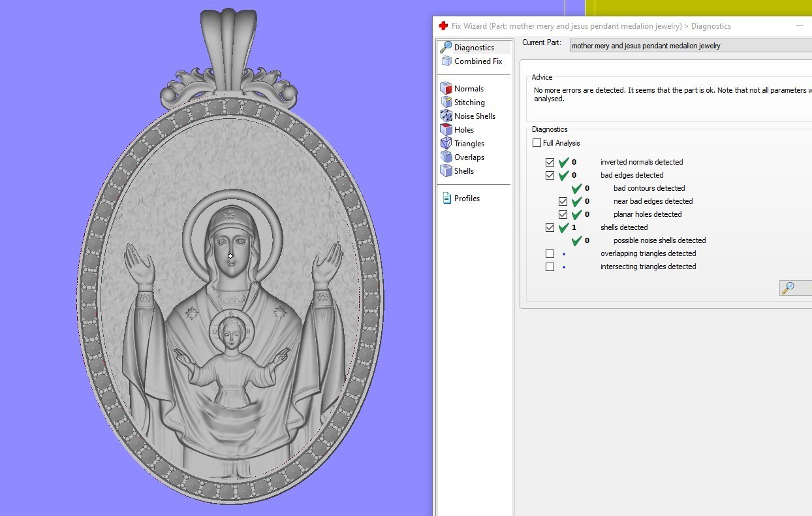Check intersecting triangles detected option
This screenshot has width=812, height=516.
550,266
